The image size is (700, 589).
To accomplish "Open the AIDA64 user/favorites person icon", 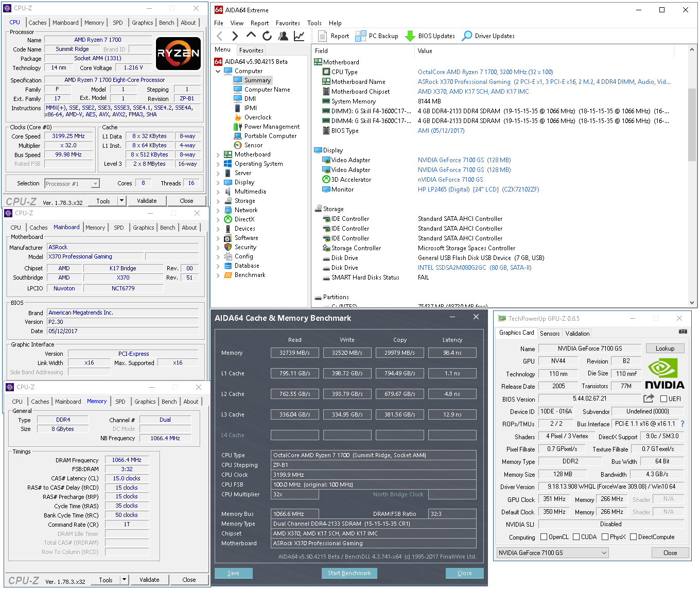I will [x=283, y=36].
